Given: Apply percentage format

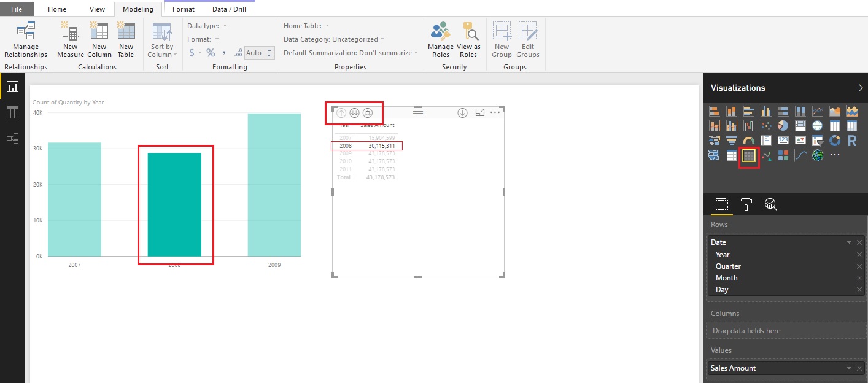Looking at the screenshot, I should tap(211, 53).
